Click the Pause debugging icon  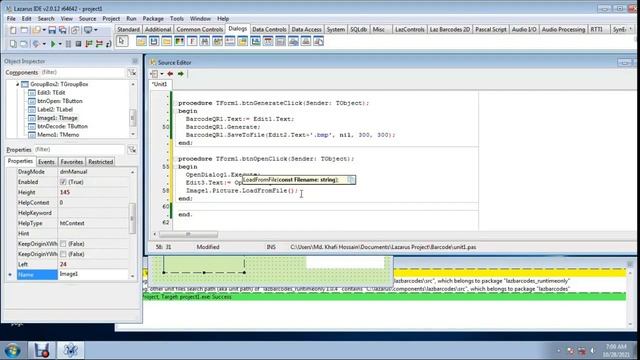click(x=68, y=44)
